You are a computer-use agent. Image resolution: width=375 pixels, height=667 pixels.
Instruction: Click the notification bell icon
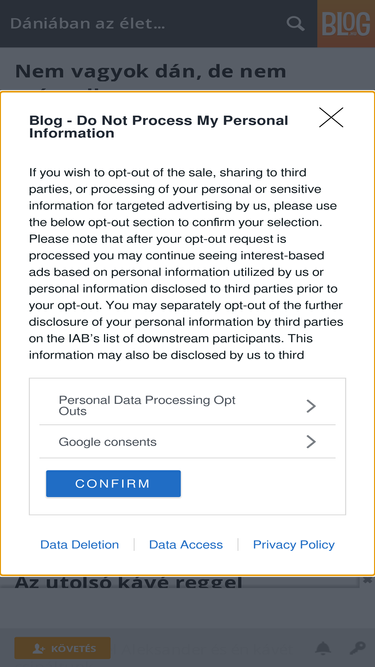(x=323, y=648)
